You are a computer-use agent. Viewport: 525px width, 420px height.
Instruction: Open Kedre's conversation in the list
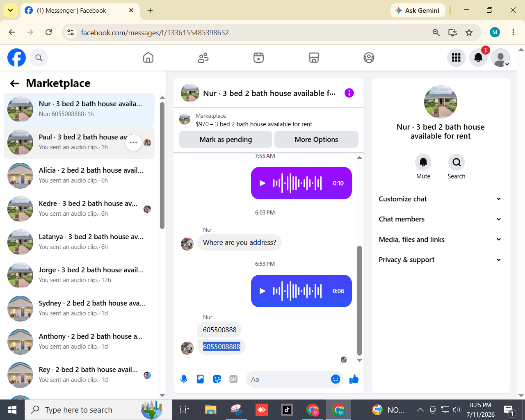[79, 209]
